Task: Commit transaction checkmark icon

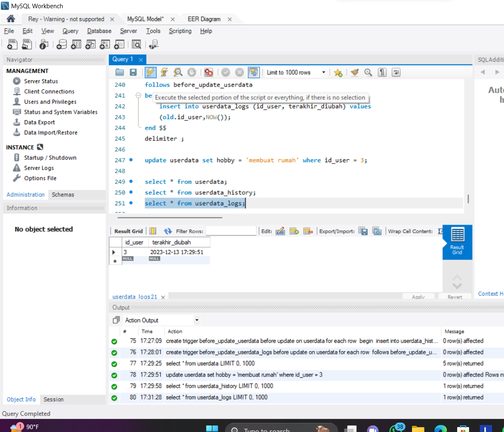Action: [226, 72]
